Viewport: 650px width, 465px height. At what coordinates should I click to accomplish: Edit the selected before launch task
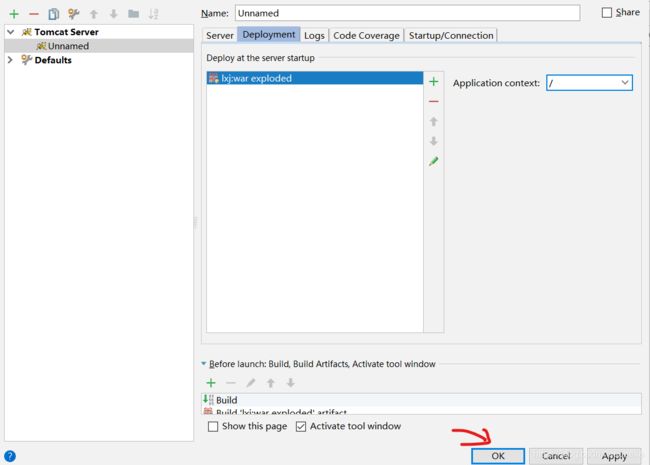[251, 383]
